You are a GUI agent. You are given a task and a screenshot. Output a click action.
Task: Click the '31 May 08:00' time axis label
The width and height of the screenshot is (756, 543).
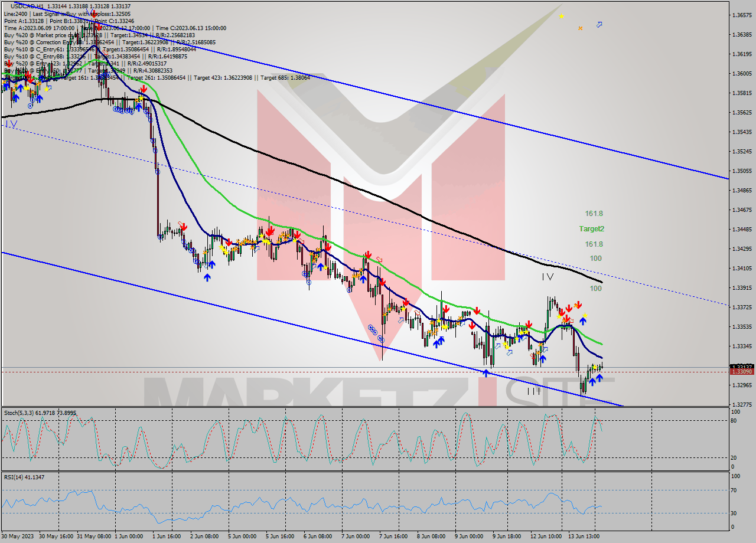point(94,537)
